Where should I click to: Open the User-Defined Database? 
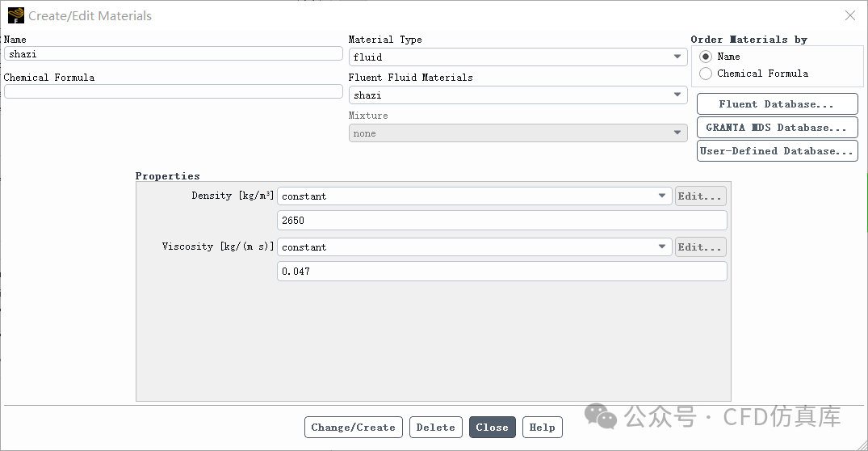click(x=778, y=150)
